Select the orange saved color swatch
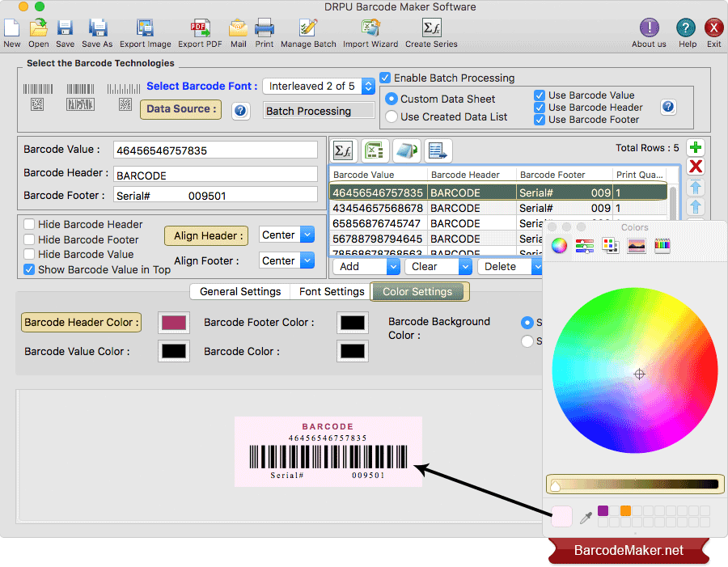Screen dimensions: 728x567 pyautogui.click(x=626, y=511)
